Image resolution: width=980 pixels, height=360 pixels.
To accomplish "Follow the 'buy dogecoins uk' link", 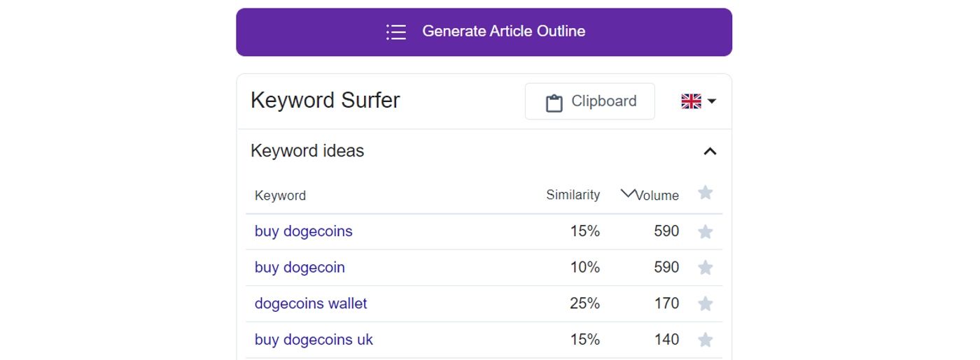I will (x=314, y=340).
